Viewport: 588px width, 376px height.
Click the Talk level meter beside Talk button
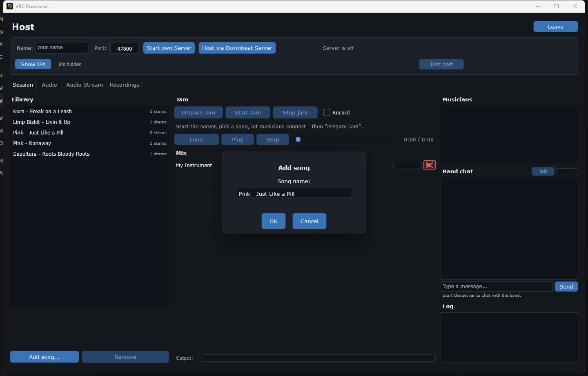567,171
